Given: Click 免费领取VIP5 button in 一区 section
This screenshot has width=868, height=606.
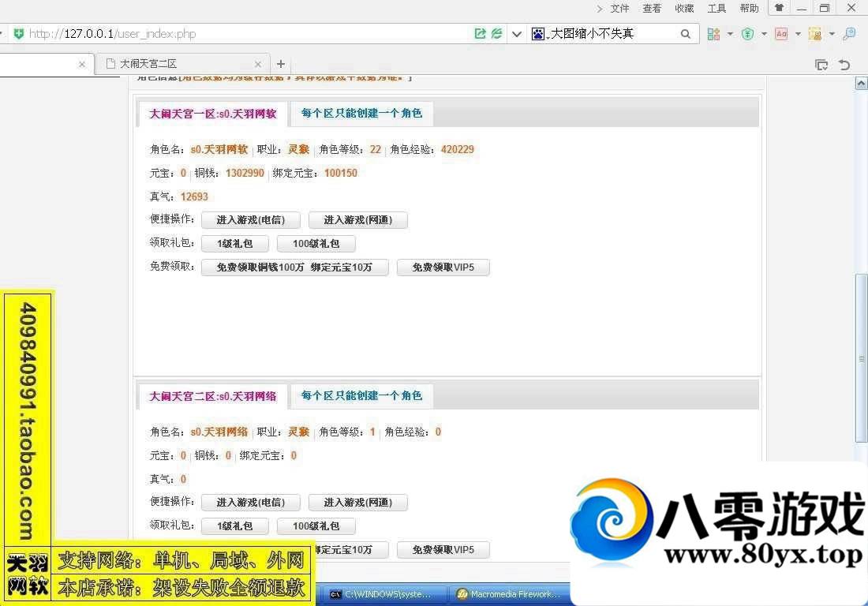Looking at the screenshot, I should tap(443, 267).
